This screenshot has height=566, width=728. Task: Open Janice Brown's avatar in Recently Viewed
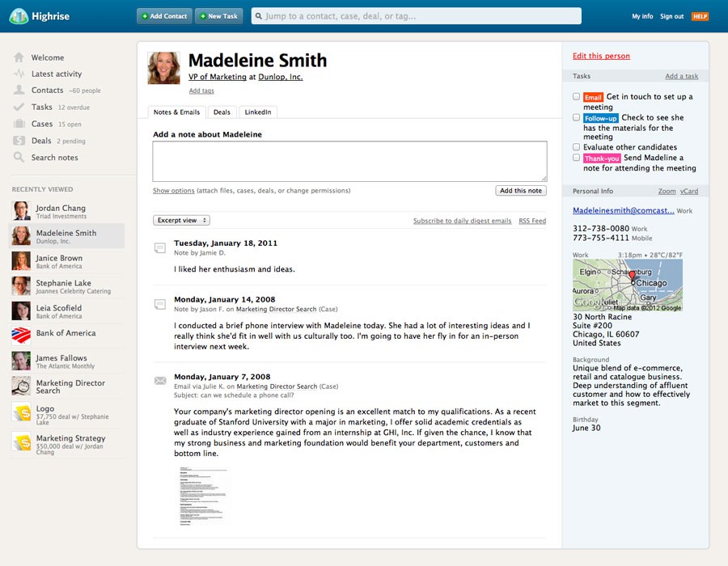tap(21, 261)
